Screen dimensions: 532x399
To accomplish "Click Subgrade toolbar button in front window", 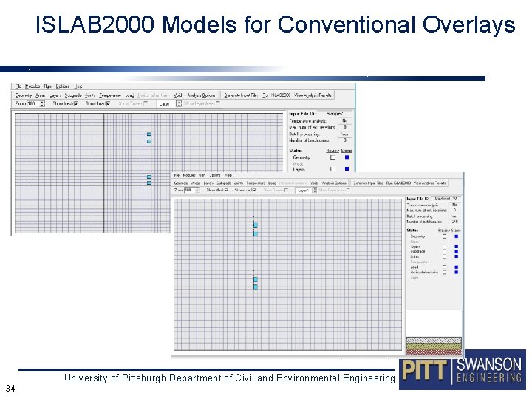I will point(224,183).
